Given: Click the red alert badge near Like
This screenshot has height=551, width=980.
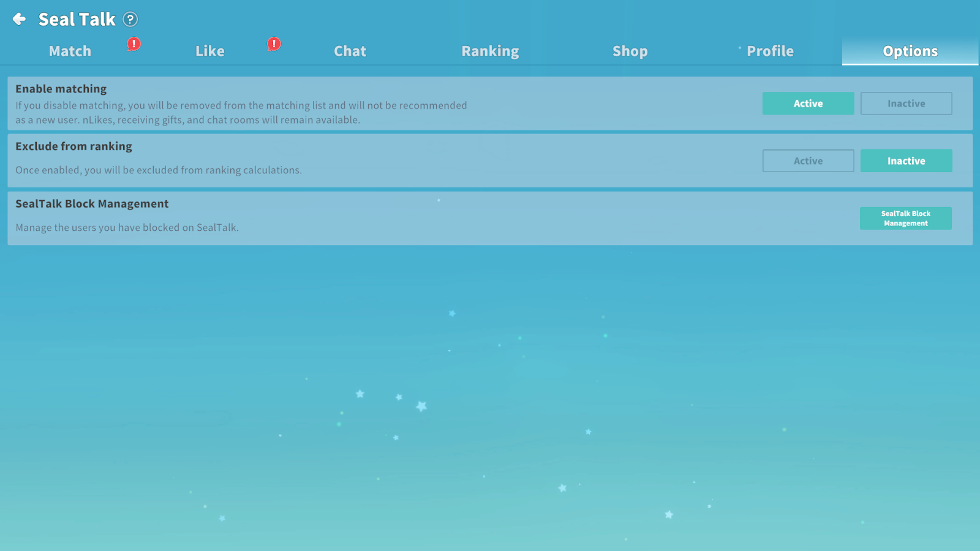Looking at the screenshot, I should pyautogui.click(x=274, y=44).
